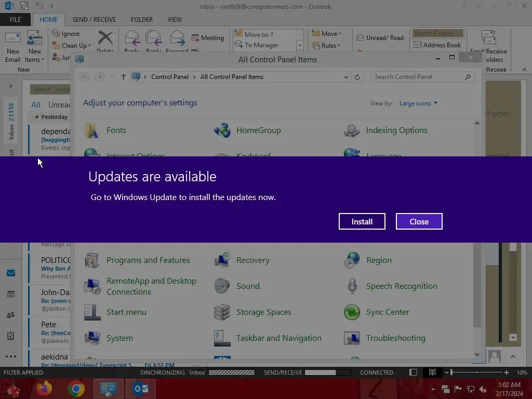
Task: Click Up arrow in Control Panel address bar
Action: tap(124, 77)
